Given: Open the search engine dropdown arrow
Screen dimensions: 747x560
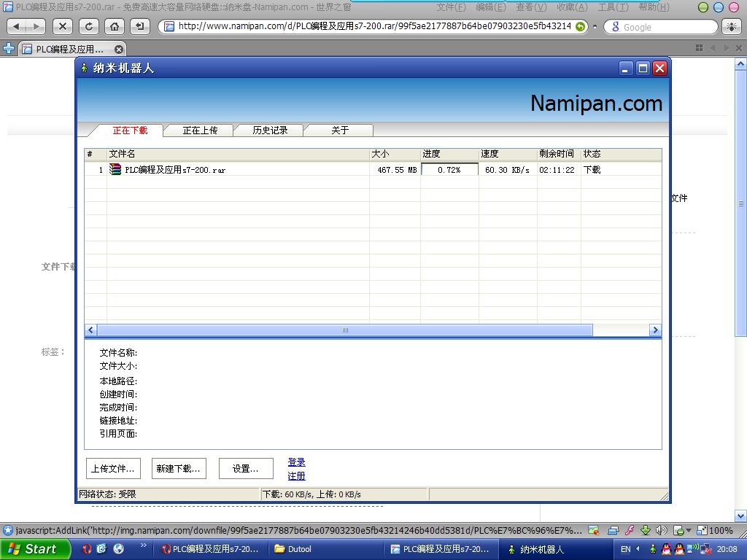Looking at the screenshot, I should pos(595,27).
